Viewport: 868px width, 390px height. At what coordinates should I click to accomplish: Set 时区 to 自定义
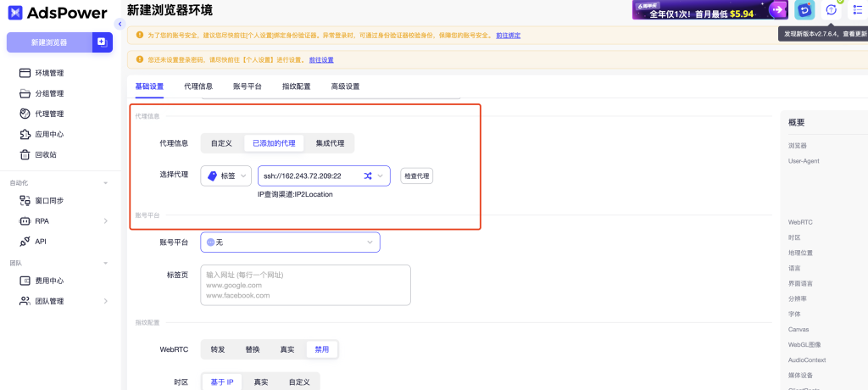click(299, 382)
